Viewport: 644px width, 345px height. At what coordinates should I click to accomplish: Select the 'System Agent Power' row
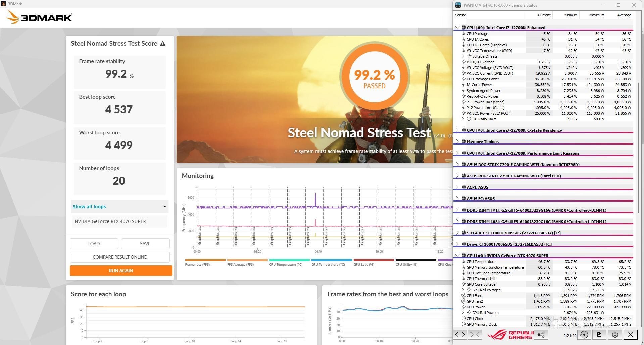[543, 91]
